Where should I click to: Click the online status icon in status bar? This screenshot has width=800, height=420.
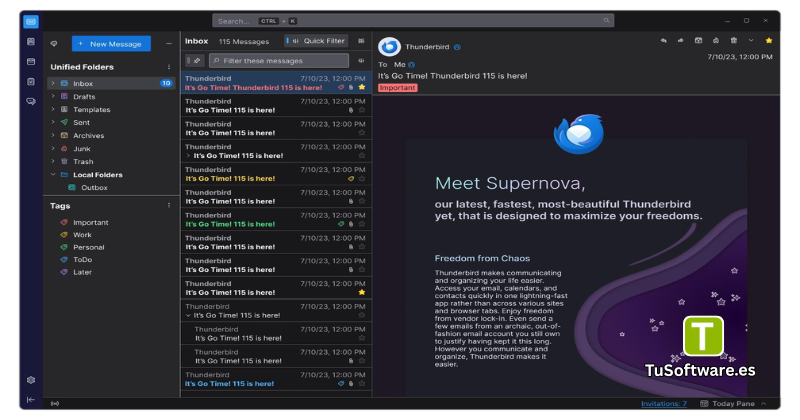pos(55,404)
